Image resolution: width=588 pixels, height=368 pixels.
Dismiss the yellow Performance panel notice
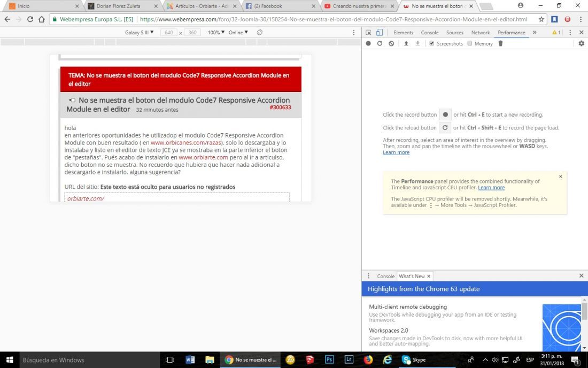click(x=561, y=177)
